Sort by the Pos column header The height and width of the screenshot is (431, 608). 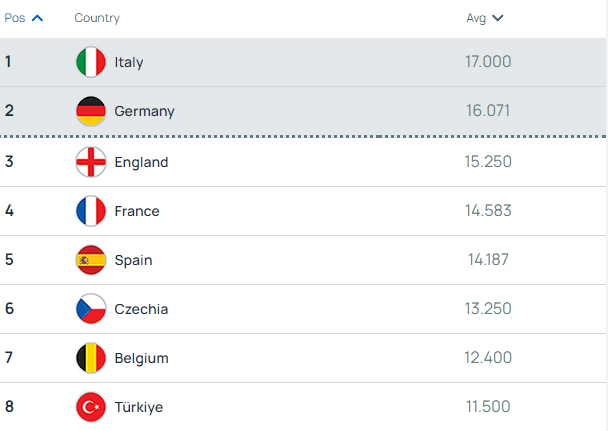(15, 18)
